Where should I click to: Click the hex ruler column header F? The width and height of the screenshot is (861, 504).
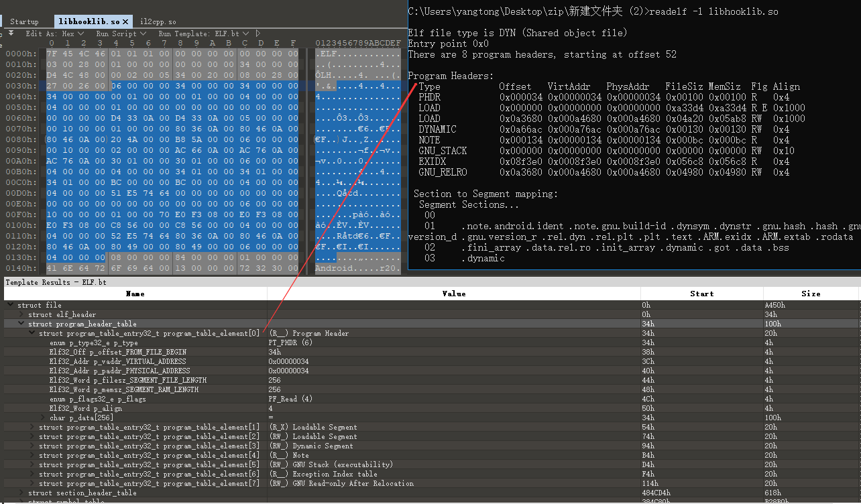click(x=293, y=44)
